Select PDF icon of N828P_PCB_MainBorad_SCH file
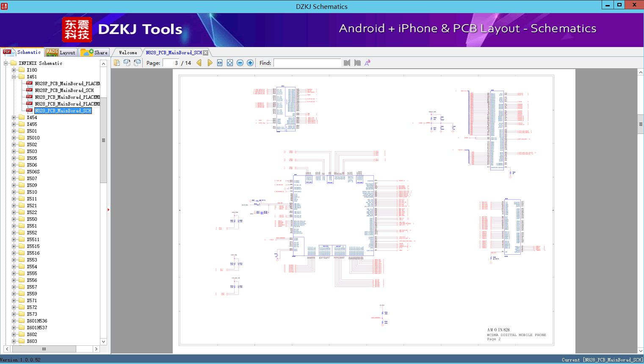This screenshot has width=644, height=364. [x=29, y=90]
